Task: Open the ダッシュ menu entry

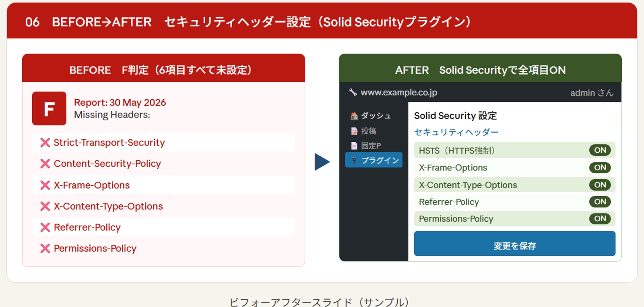Action: point(371,116)
